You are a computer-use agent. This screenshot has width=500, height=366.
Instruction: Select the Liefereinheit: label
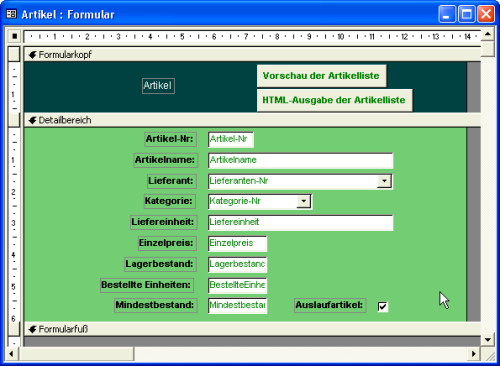point(163,222)
